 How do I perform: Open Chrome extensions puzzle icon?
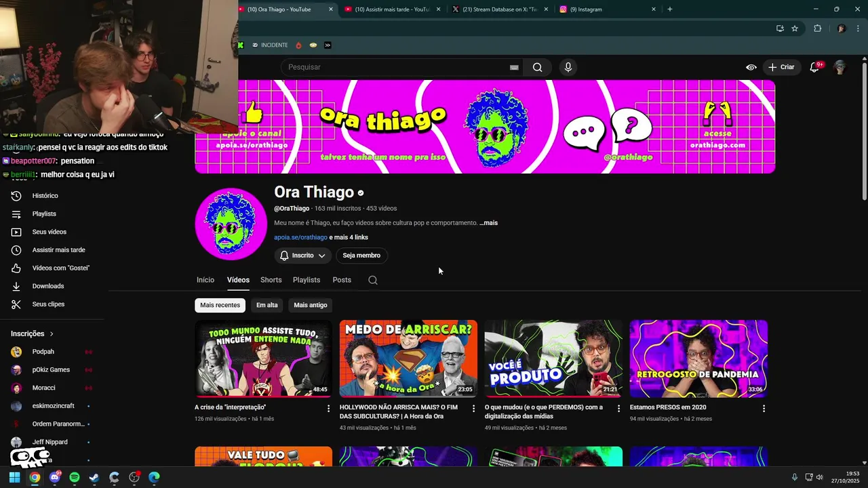(x=817, y=28)
